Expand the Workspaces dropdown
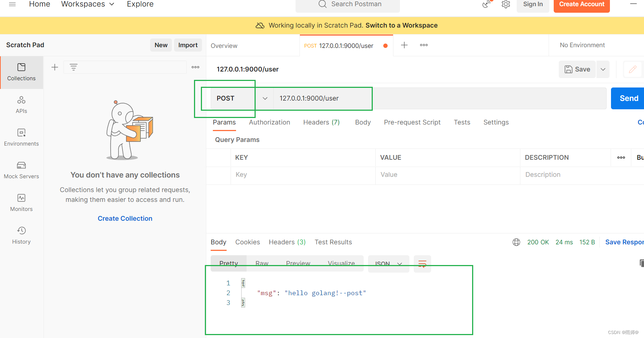Screen dimensions: 644x338 click(x=88, y=4)
